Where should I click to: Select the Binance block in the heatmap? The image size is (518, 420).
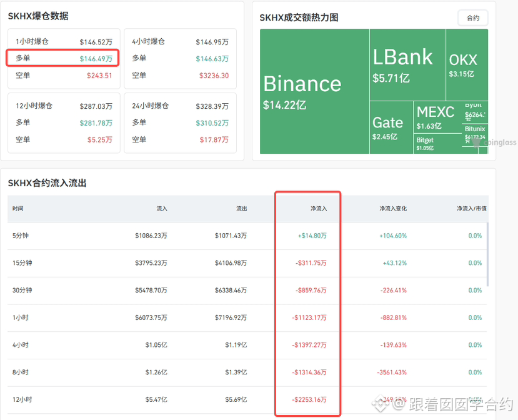314,91
